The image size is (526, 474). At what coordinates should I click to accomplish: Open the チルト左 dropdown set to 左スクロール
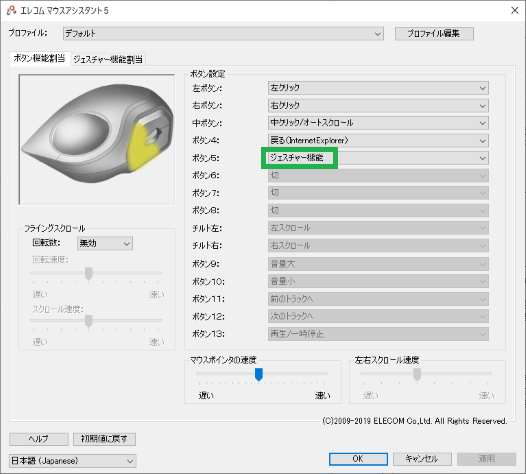pyautogui.click(x=378, y=228)
